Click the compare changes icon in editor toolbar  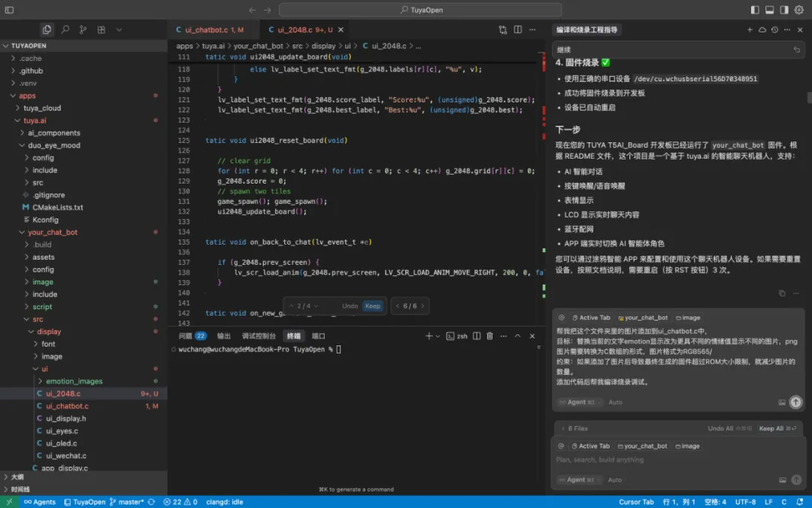[502, 29]
